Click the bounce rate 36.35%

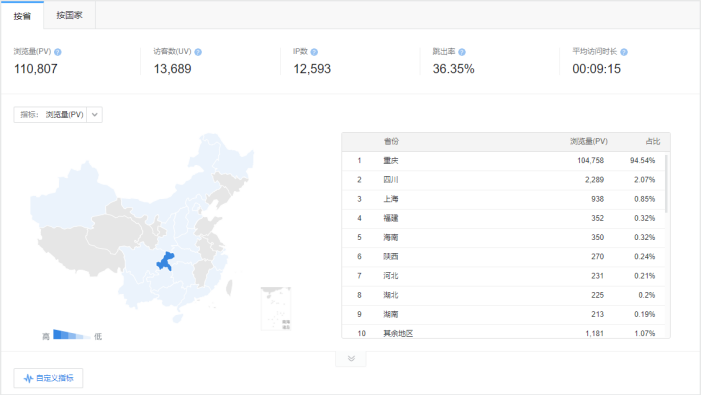pos(453,69)
